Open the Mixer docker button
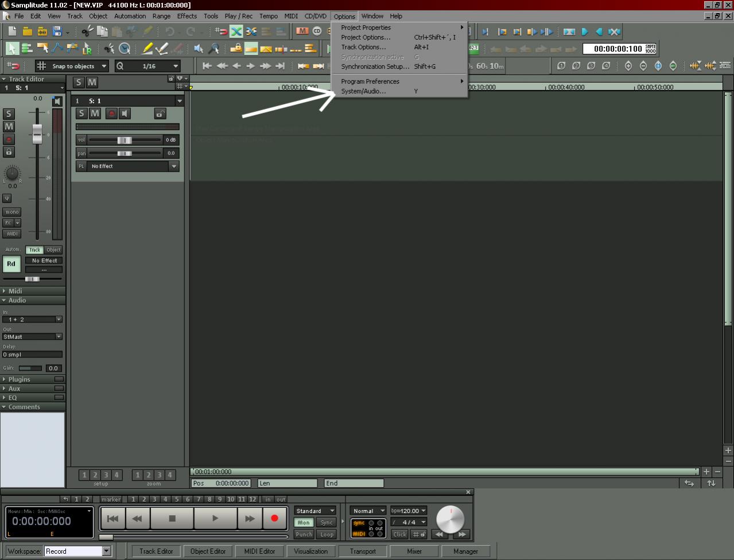The height and width of the screenshot is (560, 734). click(x=414, y=551)
